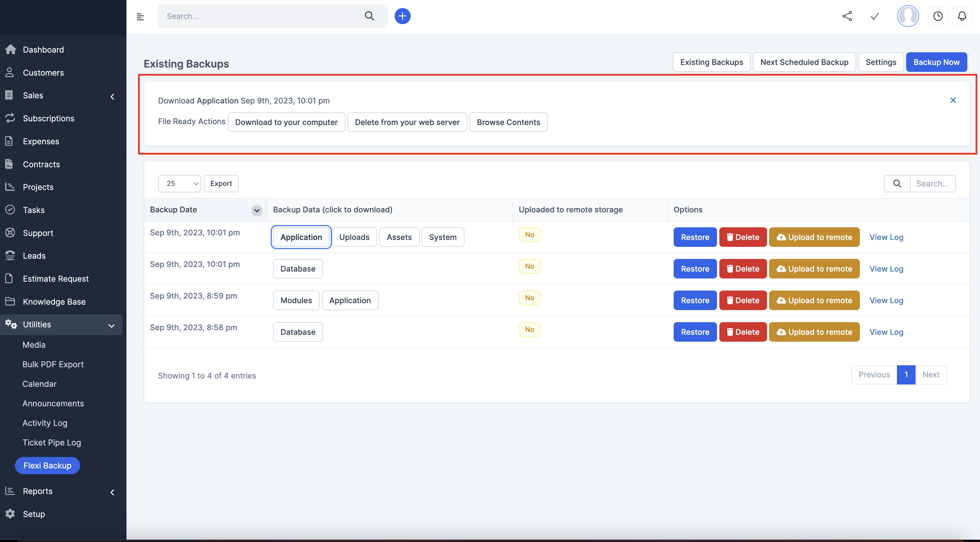980x542 pixels.
Task: Open the share icon in top bar
Action: coord(846,16)
